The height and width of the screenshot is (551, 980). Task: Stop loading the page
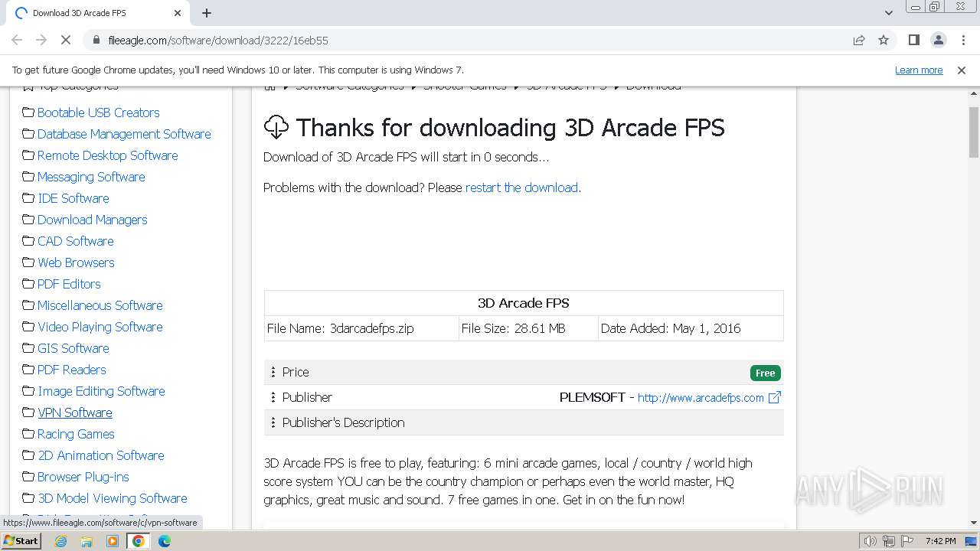[66, 40]
